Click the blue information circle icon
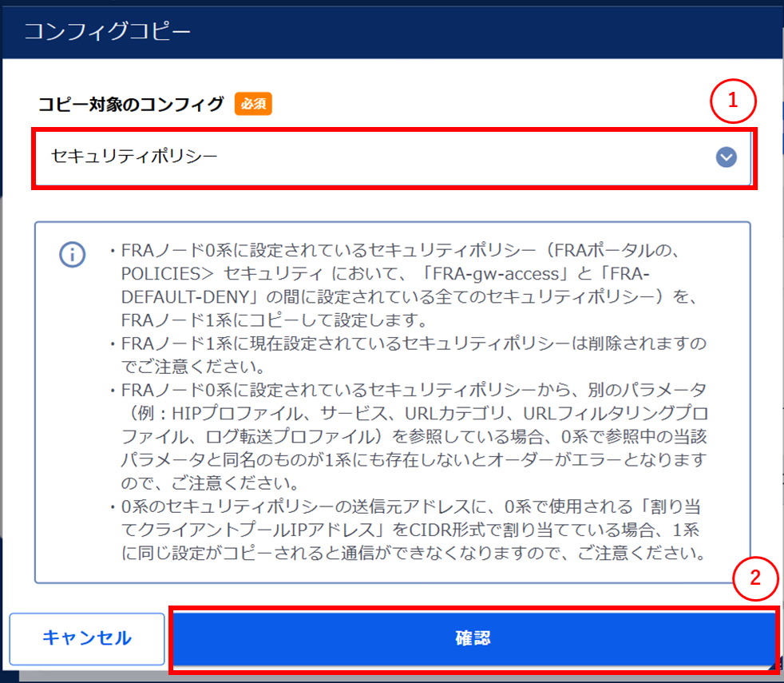This screenshot has height=683, width=784. (73, 254)
